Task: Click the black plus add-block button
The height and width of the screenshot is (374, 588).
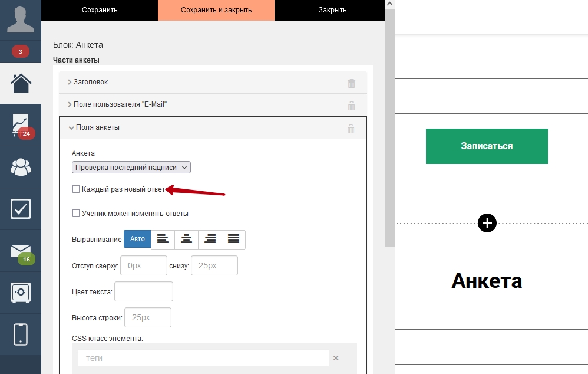Action: pos(487,223)
